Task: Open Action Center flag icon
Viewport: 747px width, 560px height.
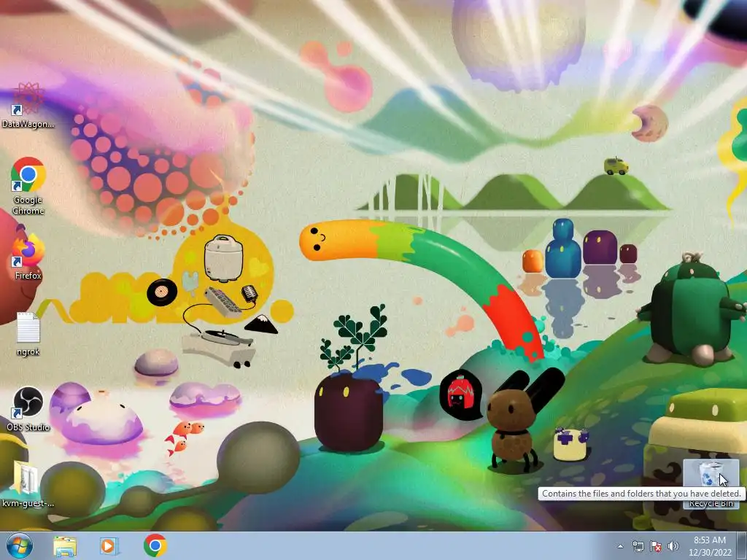Action: (656, 546)
